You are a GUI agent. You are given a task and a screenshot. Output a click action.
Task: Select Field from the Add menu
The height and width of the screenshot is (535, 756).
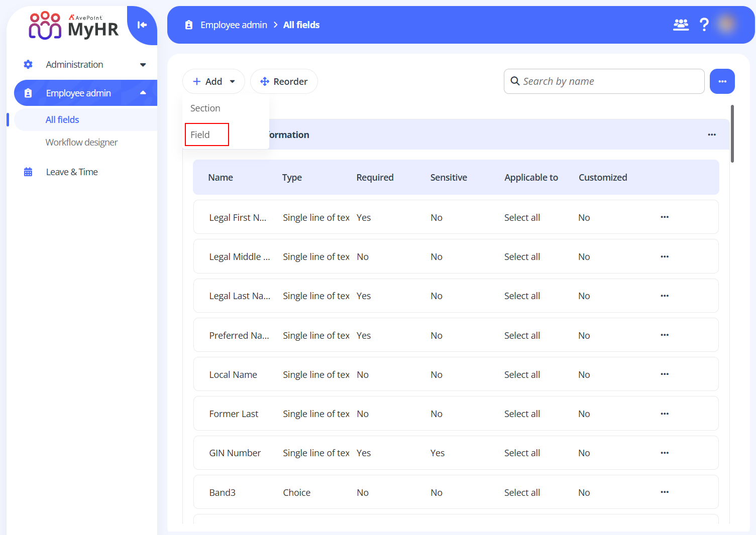click(207, 135)
